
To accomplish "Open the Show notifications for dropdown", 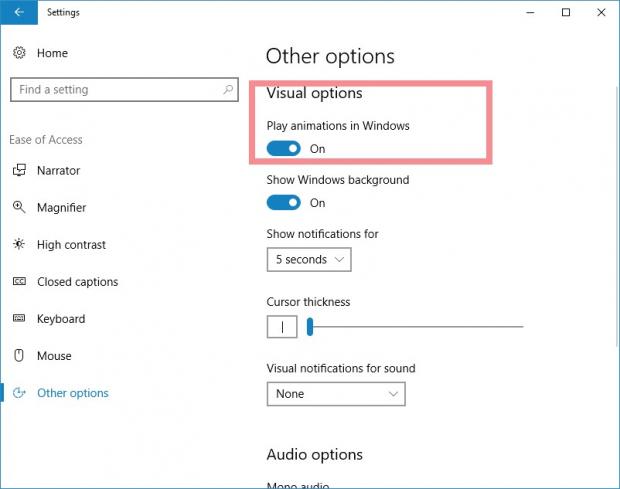I will (x=309, y=260).
